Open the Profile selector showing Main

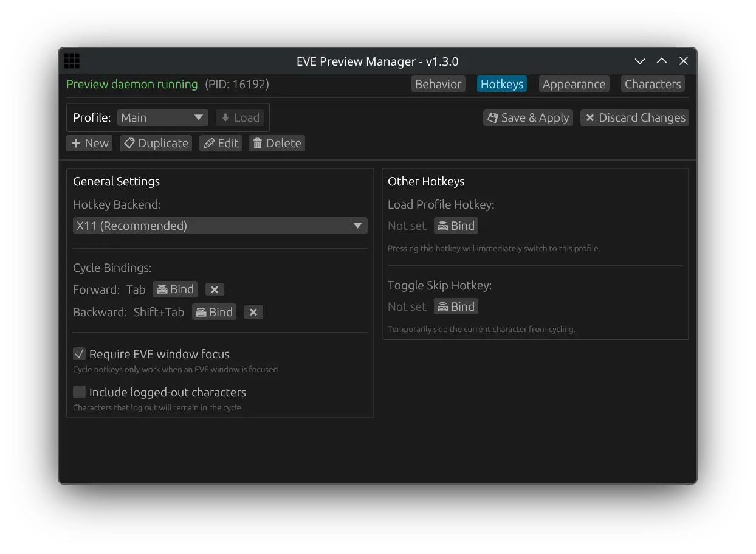162,117
